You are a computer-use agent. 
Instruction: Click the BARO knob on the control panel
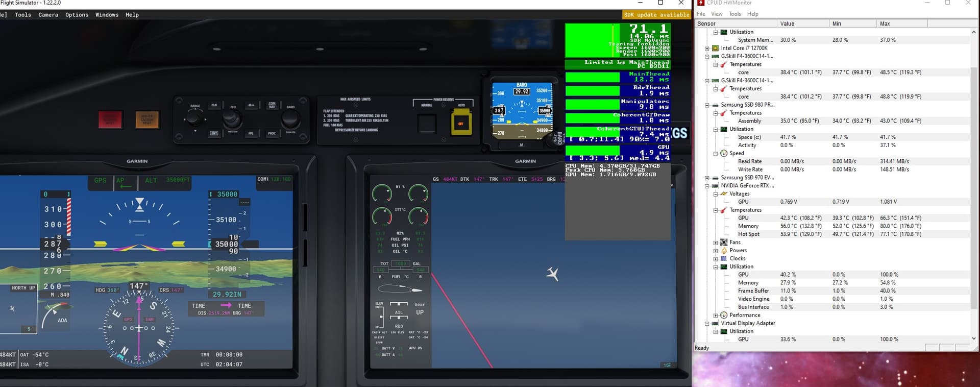coord(290,119)
